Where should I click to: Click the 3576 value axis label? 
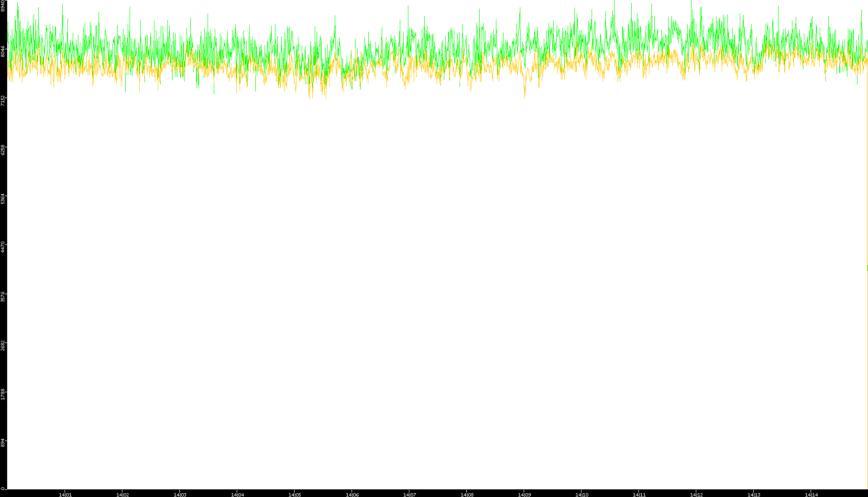[3, 297]
